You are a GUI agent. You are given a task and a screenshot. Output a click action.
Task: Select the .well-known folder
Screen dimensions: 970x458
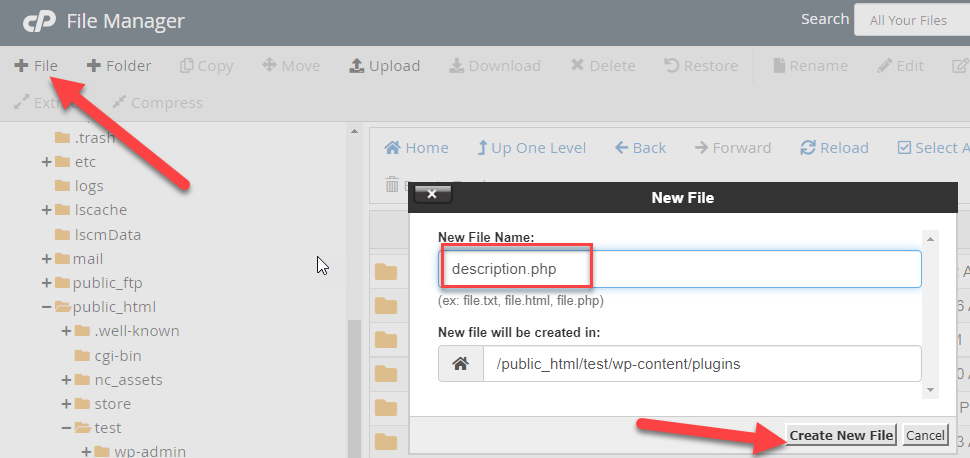(127, 332)
